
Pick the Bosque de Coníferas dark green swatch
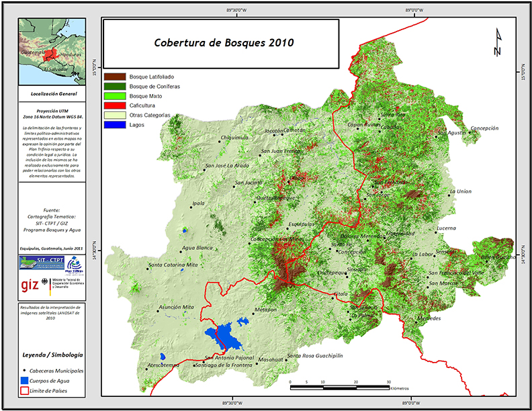tap(115, 87)
